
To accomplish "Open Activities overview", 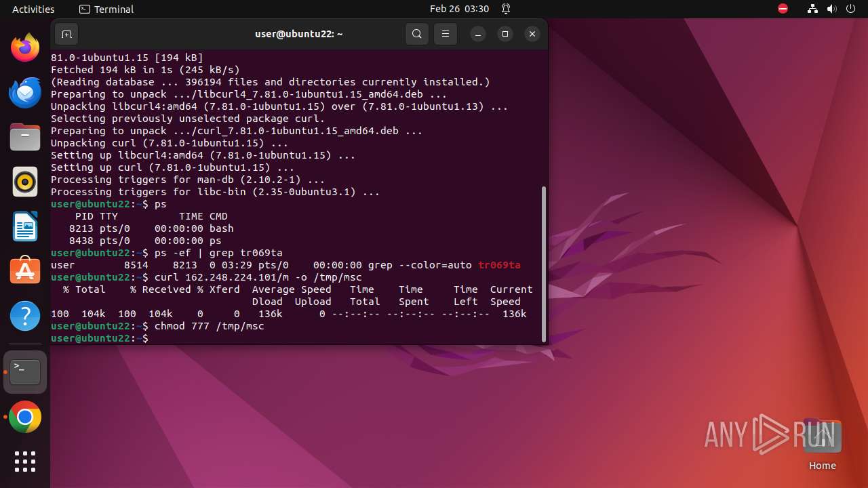I will click(x=33, y=9).
